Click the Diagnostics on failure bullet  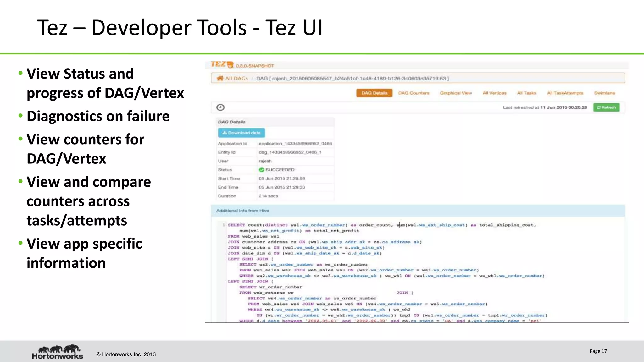[98, 116]
